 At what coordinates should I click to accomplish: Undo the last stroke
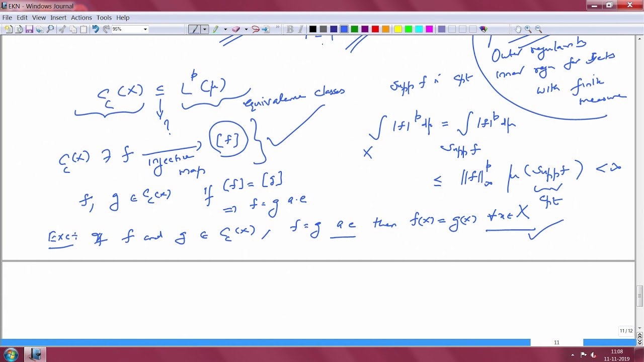(x=96, y=29)
